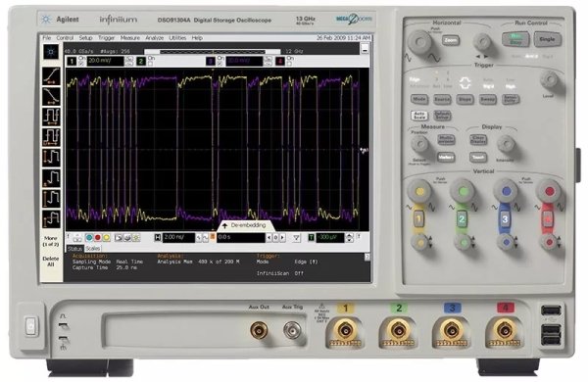
Task: Click the green T trigger icon
Action: point(312,238)
